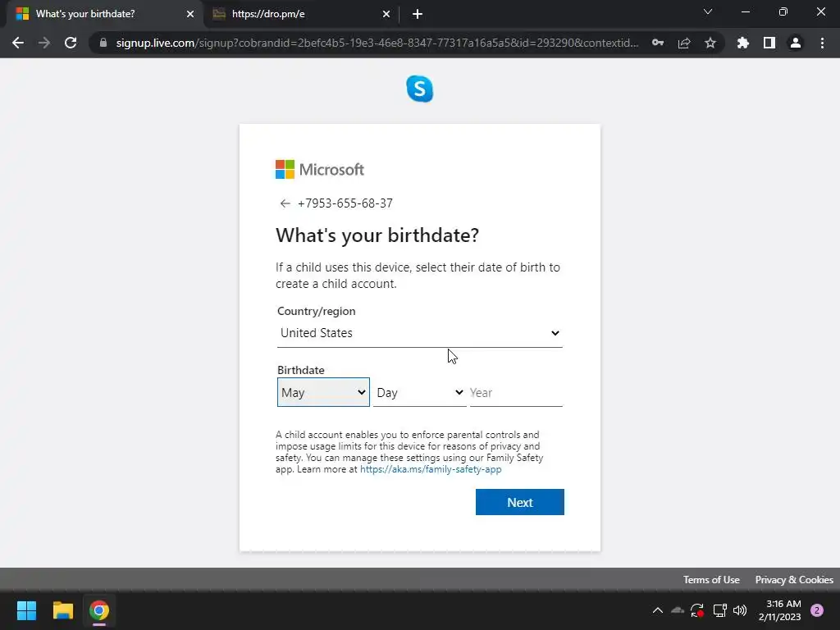Click the Skype logo
840x630 pixels.
click(419, 89)
